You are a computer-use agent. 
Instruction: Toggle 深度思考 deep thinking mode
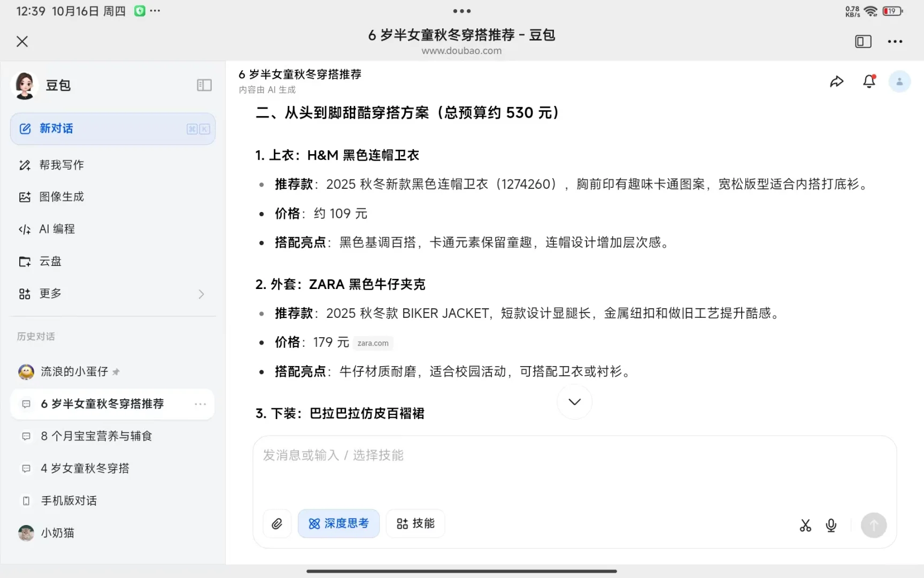pyautogui.click(x=338, y=523)
